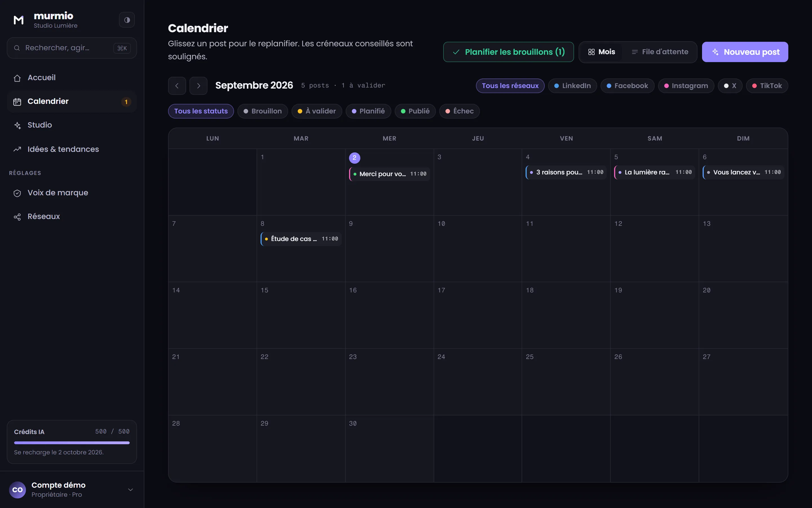Filter posts by À valider status
This screenshot has height=508, width=812.
(x=316, y=111)
